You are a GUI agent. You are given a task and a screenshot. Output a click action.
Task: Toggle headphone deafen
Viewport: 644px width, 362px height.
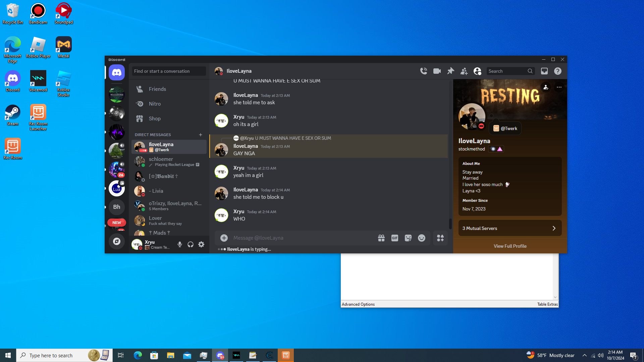pos(191,245)
